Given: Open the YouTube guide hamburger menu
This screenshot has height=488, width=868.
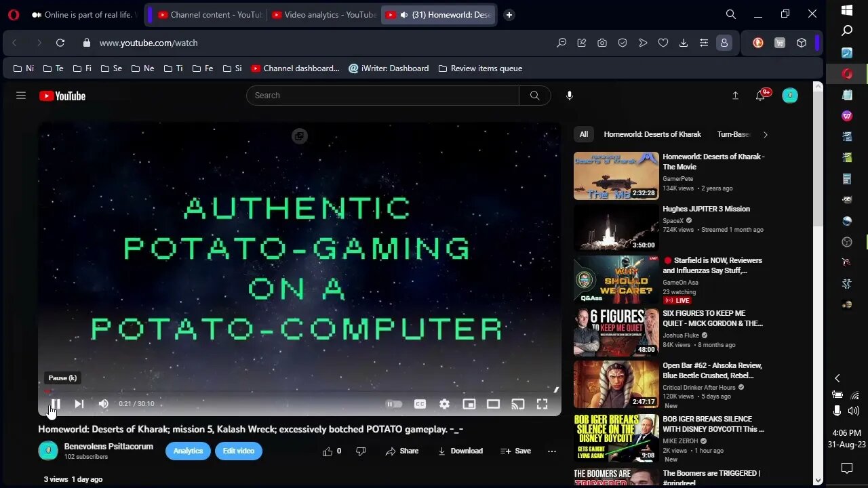Looking at the screenshot, I should click(21, 96).
